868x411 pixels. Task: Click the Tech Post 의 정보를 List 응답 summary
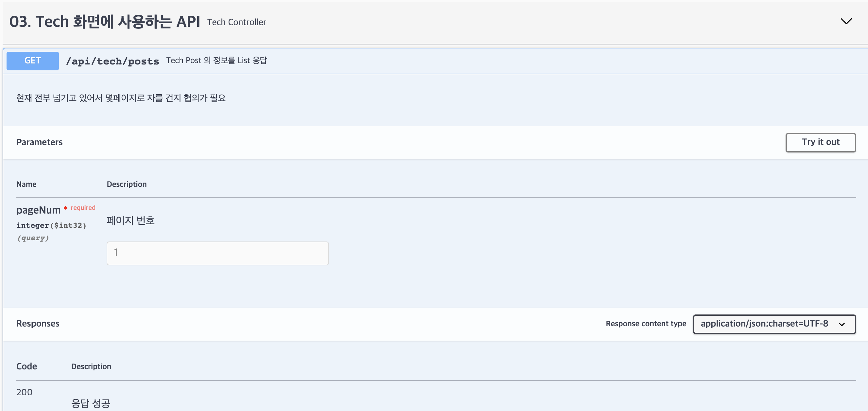pos(216,60)
